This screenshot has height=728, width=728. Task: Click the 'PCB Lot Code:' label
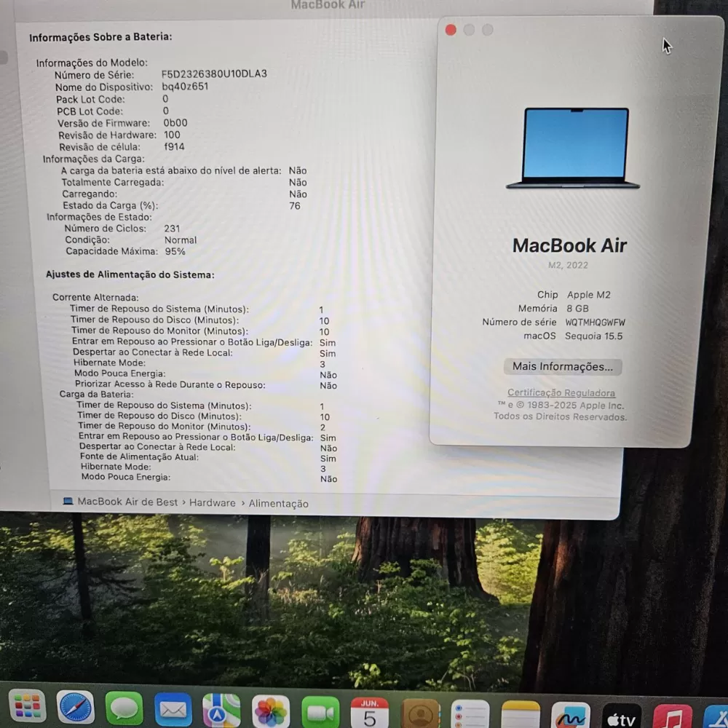point(90,111)
